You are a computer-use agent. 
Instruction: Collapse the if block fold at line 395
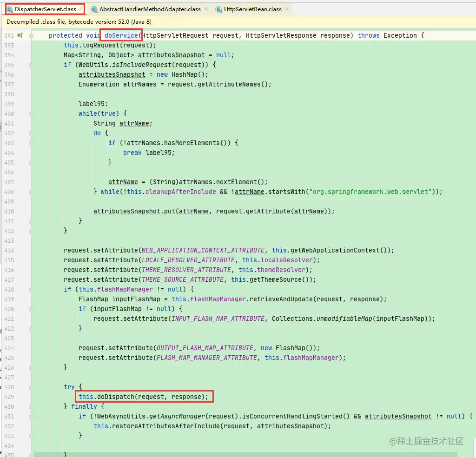click(31, 65)
